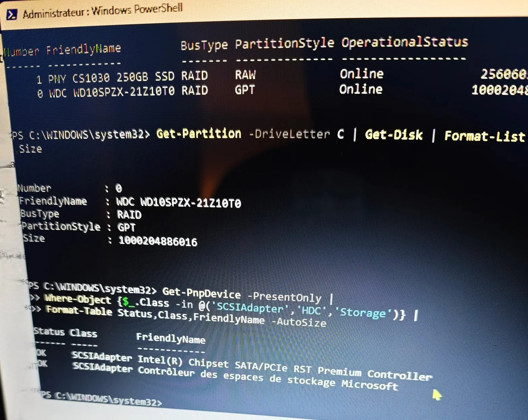Screen dimensions: 528x420
Task: Click 'WDC WD10SPZX-21Z10T0' in the disk table
Action: point(112,92)
